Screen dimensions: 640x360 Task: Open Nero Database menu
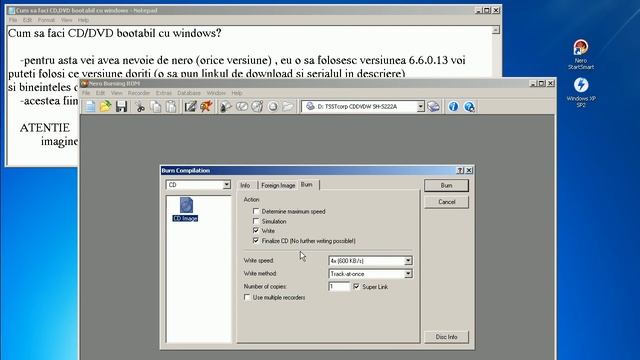click(x=189, y=93)
